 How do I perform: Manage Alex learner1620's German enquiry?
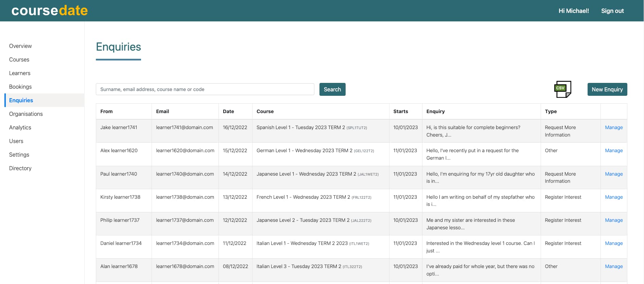click(613, 150)
